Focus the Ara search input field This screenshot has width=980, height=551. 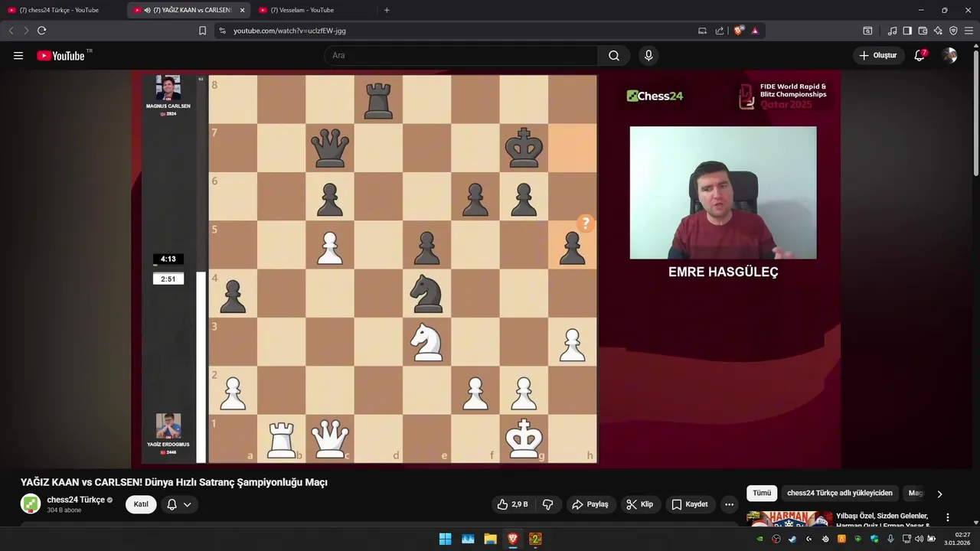(461, 56)
